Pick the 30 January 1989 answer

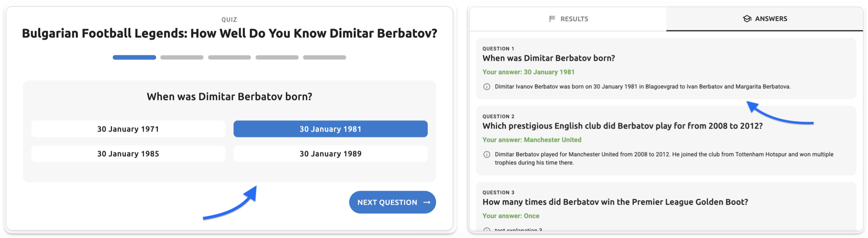[330, 154]
